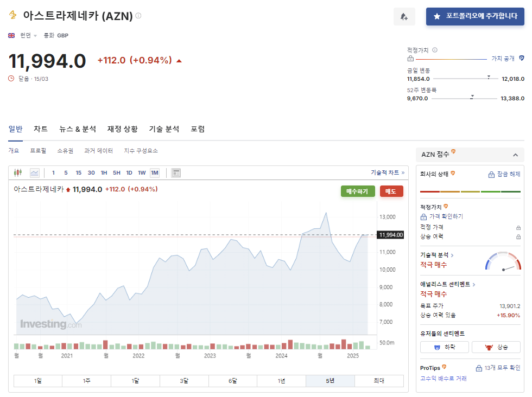The image size is (532, 397).
Task: Click info icon beside fair value label
Action: 435,50
